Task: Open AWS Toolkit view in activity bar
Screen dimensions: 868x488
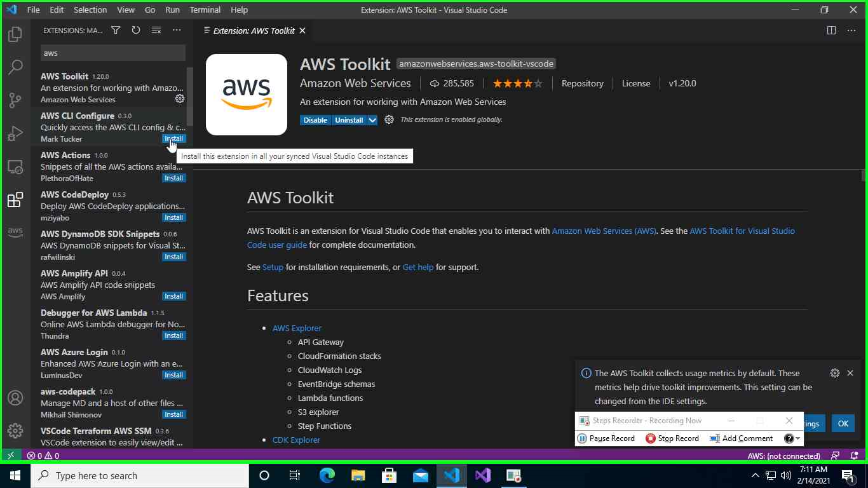Action: [15, 233]
